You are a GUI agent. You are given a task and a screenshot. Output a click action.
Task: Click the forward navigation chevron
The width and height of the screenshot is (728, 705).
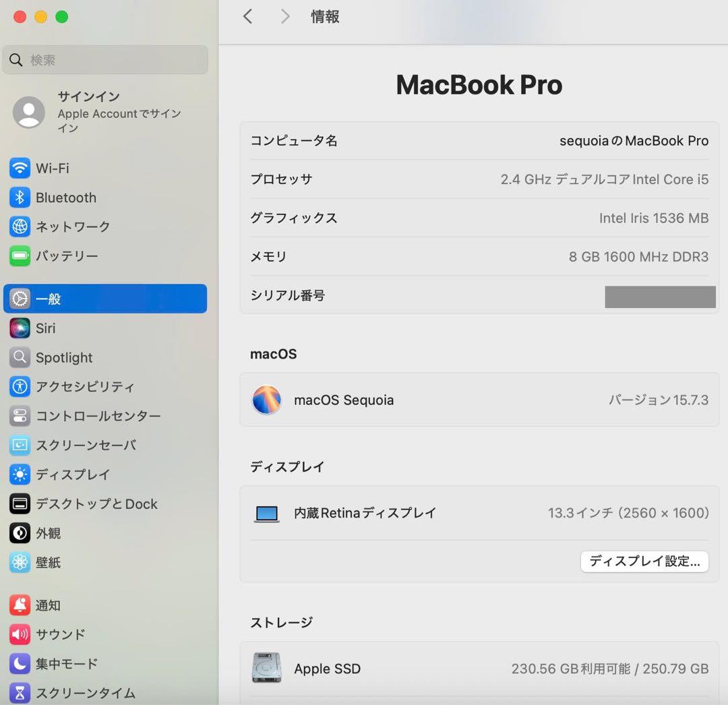pyautogui.click(x=284, y=16)
